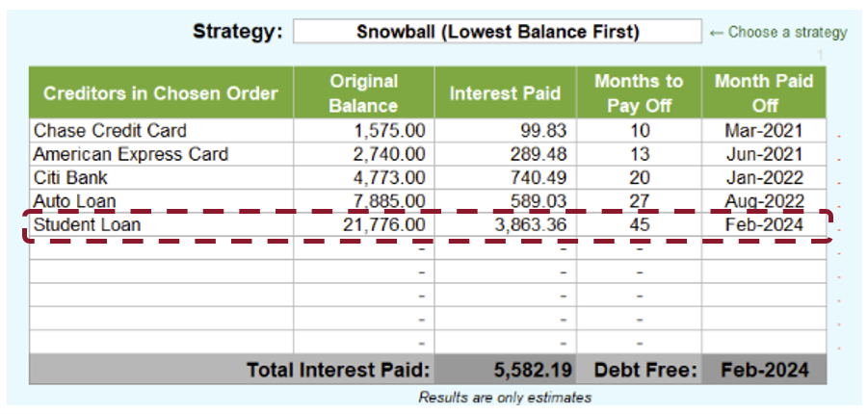Select Chase balance 1,575.00 cell
868x414 pixels.
pyautogui.click(x=363, y=130)
